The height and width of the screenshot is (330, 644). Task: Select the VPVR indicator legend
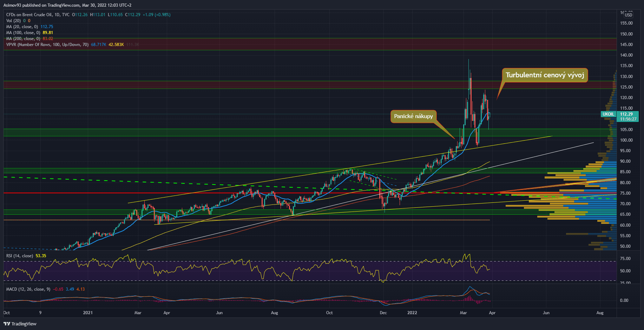pyautogui.click(x=47, y=45)
